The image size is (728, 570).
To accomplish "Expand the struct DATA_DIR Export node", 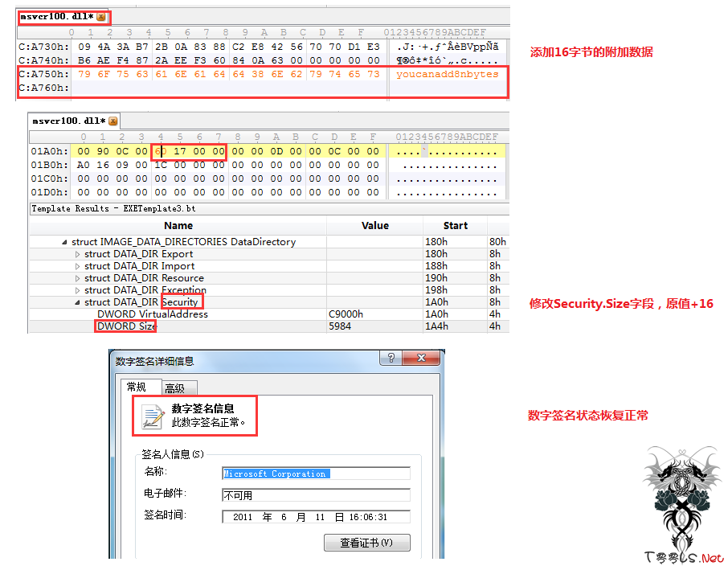I will tap(78, 254).
